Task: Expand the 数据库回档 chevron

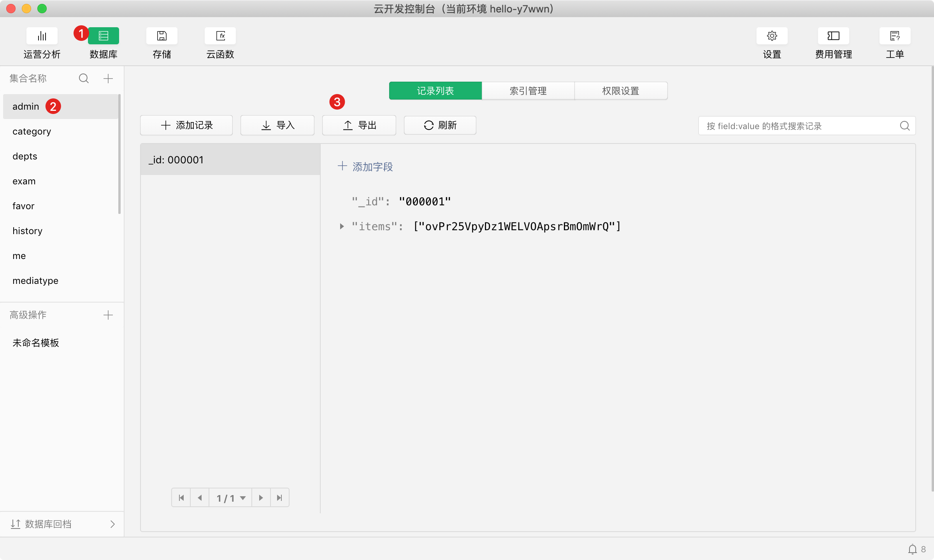Action: click(112, 524)
